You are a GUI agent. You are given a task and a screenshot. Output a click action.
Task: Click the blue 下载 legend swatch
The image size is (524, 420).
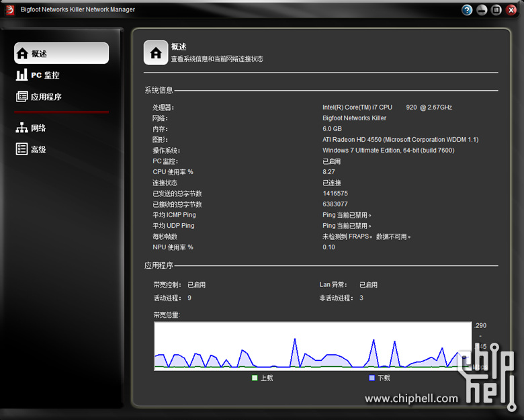pyautogui.click(x=372, y=378)
